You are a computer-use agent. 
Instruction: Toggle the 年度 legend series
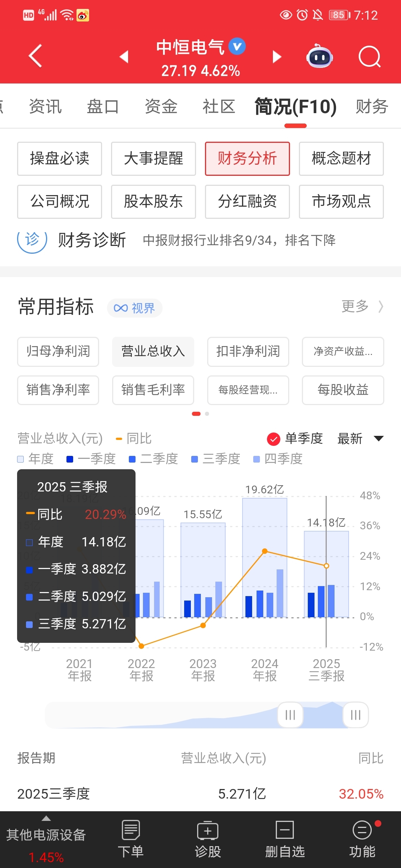(x=36, y=459)
